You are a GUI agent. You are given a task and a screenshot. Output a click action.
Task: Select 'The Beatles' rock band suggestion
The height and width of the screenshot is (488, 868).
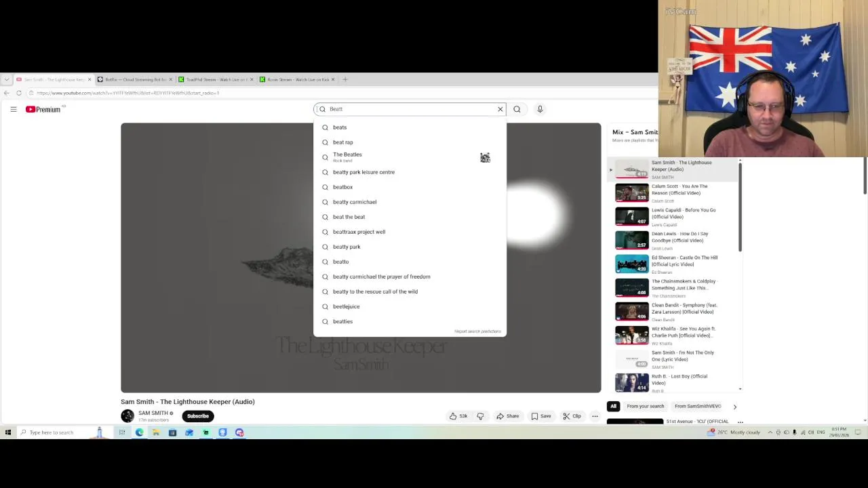(x=410, y=157)
